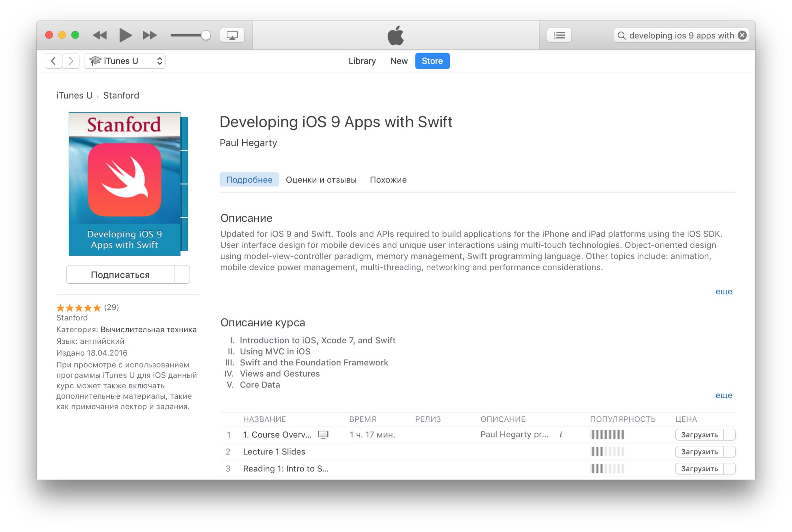Open the Up Next list icon
Screen dimensions: 792x532
(559, 35)
